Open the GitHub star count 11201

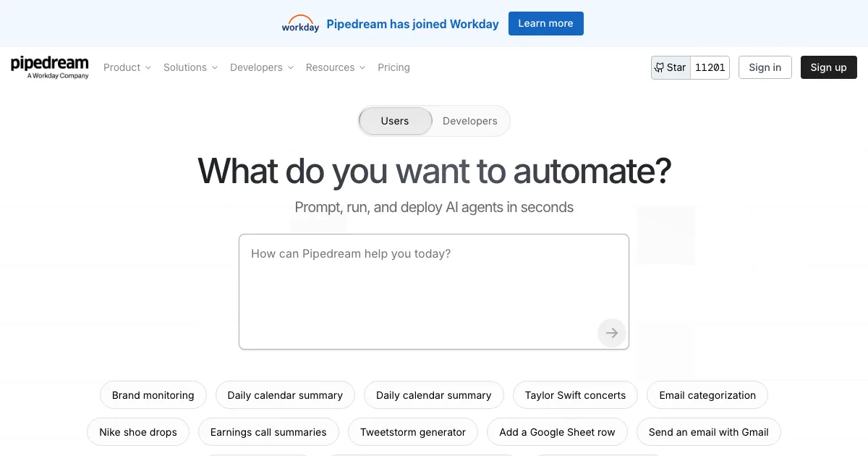710,67
